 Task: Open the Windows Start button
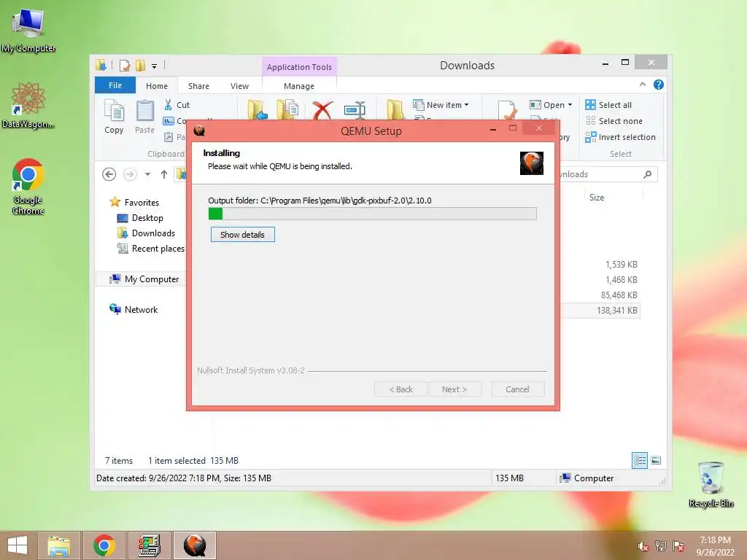18,545
